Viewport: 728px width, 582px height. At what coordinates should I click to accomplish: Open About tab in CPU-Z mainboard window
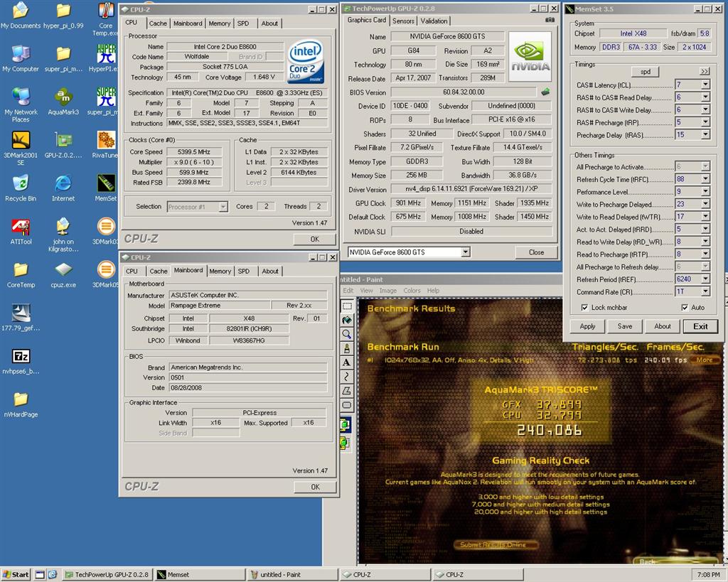[x=270, y=271]
